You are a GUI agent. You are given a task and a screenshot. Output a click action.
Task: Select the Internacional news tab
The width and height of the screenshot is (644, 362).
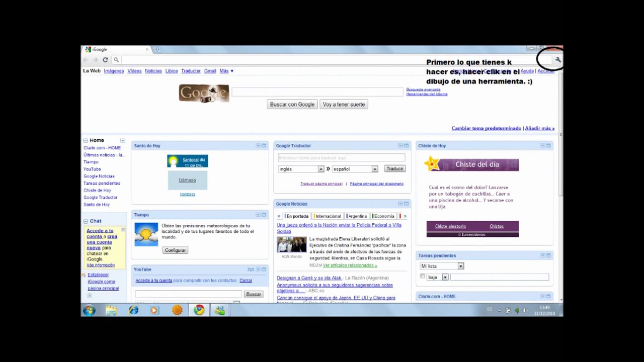click(x=328, y=216)
